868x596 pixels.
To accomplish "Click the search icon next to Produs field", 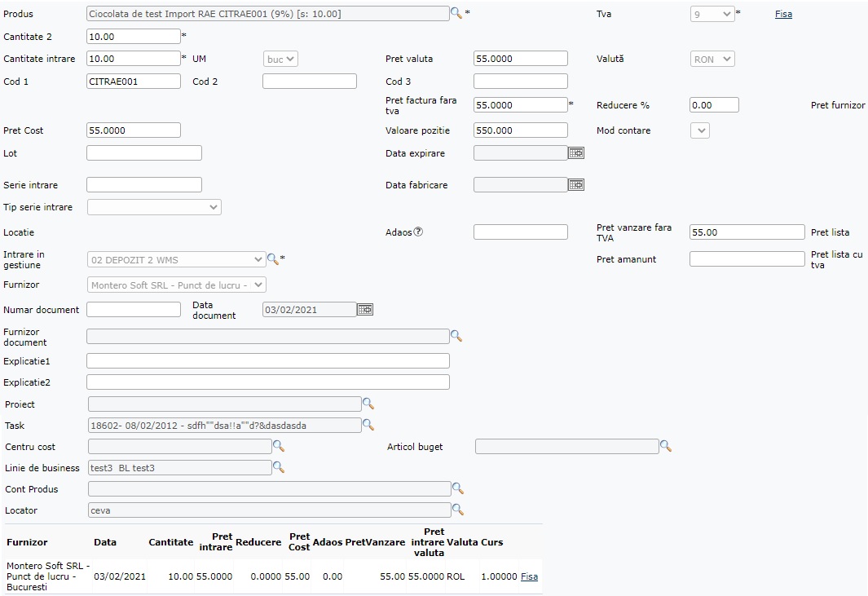I will pos(456,14).
